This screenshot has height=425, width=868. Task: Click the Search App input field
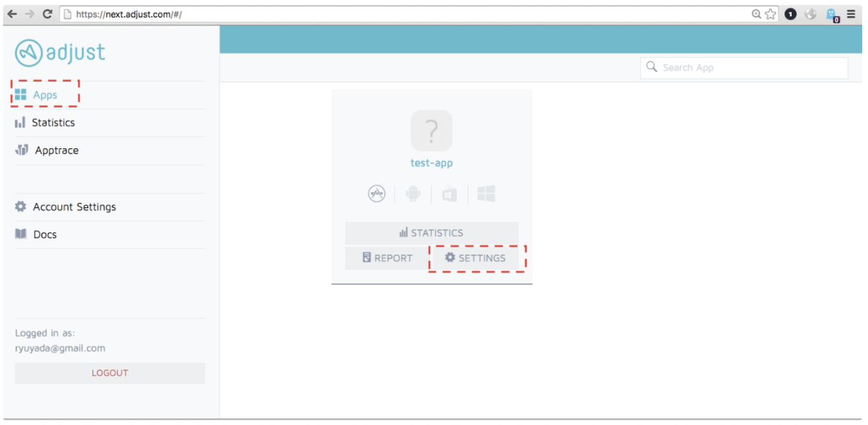(745, 67)
